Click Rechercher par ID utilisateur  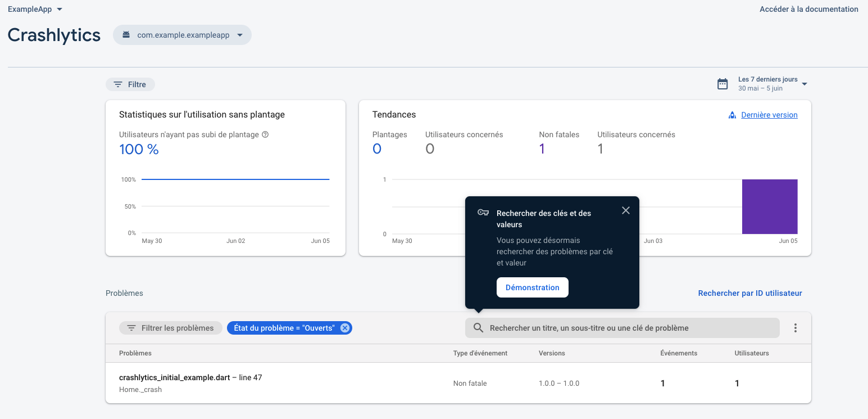pyautogui.click(x=750, y=293)
